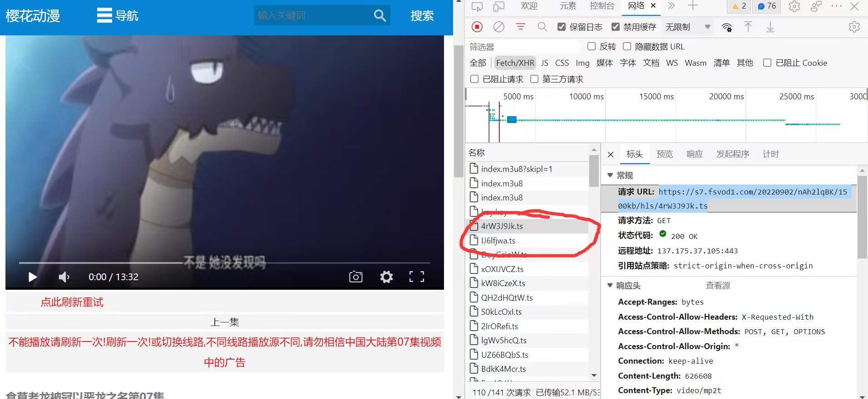Enable the 反转 filter checkbox

592,46
